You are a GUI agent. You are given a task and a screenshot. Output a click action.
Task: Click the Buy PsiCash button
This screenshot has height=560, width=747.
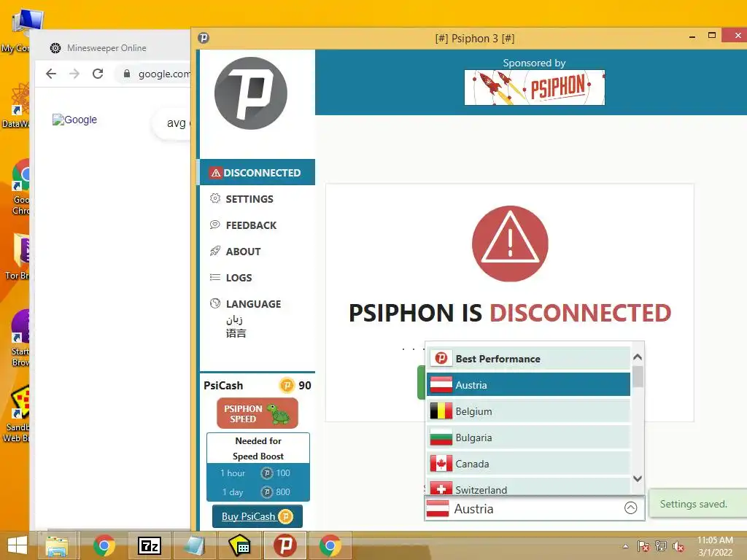coord(258,516)
